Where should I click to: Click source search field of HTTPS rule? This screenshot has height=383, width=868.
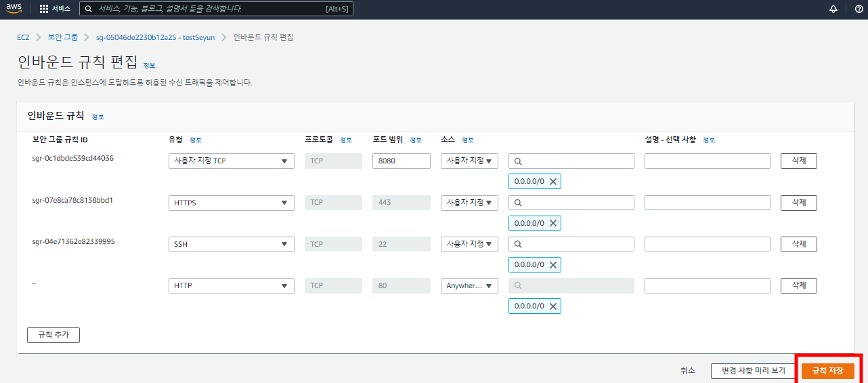point(571,203)
